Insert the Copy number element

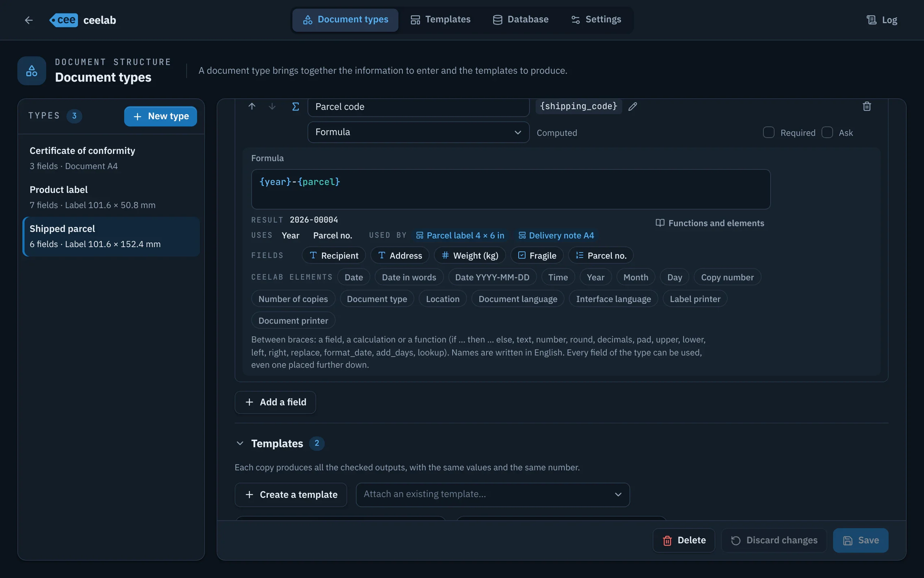727,277
